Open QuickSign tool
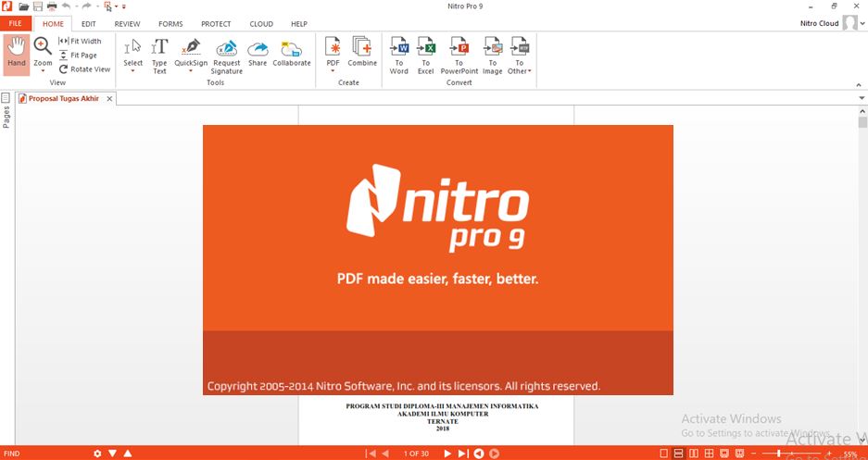868x460 pixels. [x=191, y=52]
